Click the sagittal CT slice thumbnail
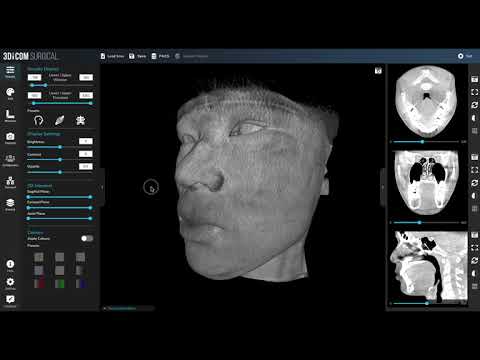This screenshot has width=480, height=360. pos(429,266)
